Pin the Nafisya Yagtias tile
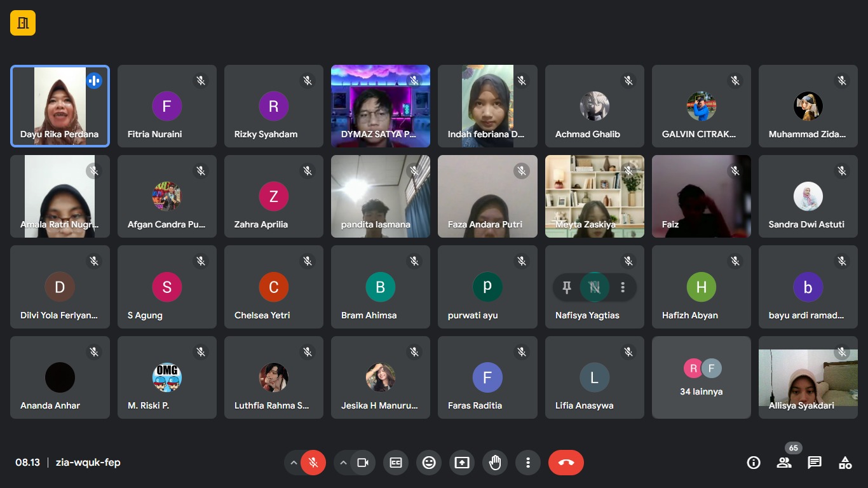Image resolution: width=868 pixels, height=488 pixels. [567, 287]
